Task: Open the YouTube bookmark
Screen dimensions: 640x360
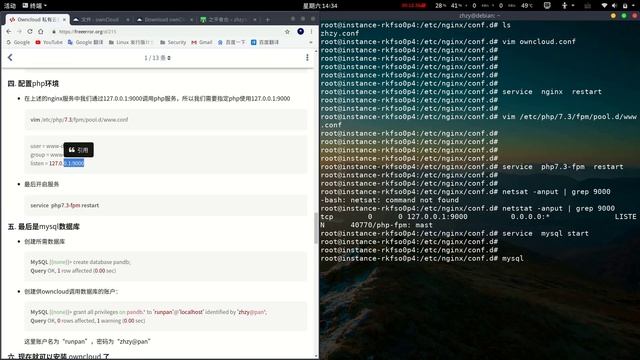Action: click(x=49, y=42)
